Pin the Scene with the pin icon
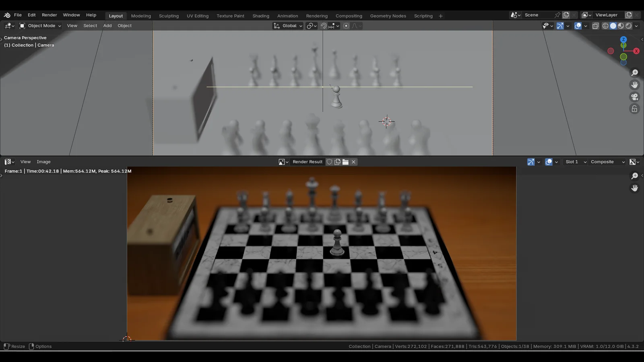Image resolution: width=644 pixels, height=362 pixels. coord(557,15)
